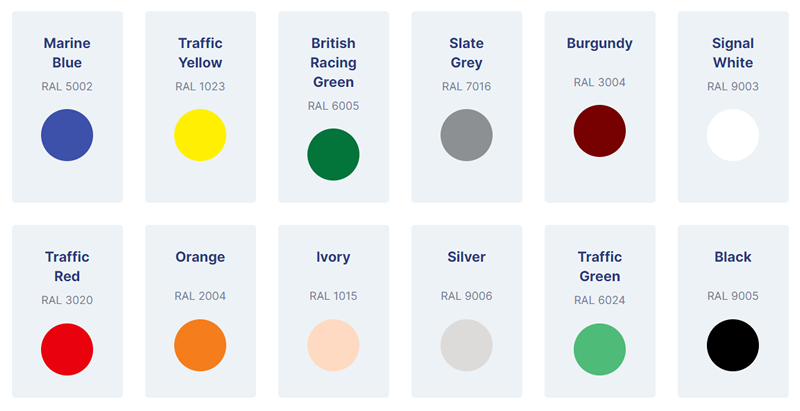Click the RAL 7016 code label
This screenshot has width=800, height=411.
pyautogui.click(x=466, y=87)
